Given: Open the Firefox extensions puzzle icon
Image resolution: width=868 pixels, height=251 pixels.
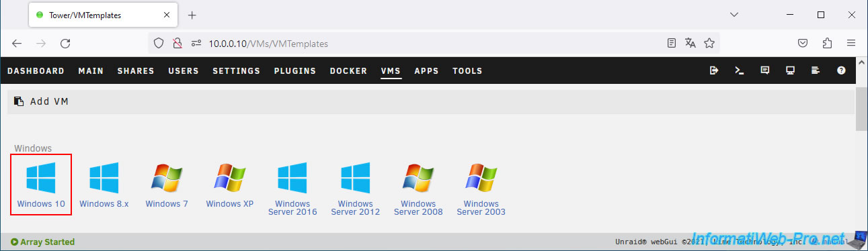Looking at the screenshot, I should (x=827, y=43).
